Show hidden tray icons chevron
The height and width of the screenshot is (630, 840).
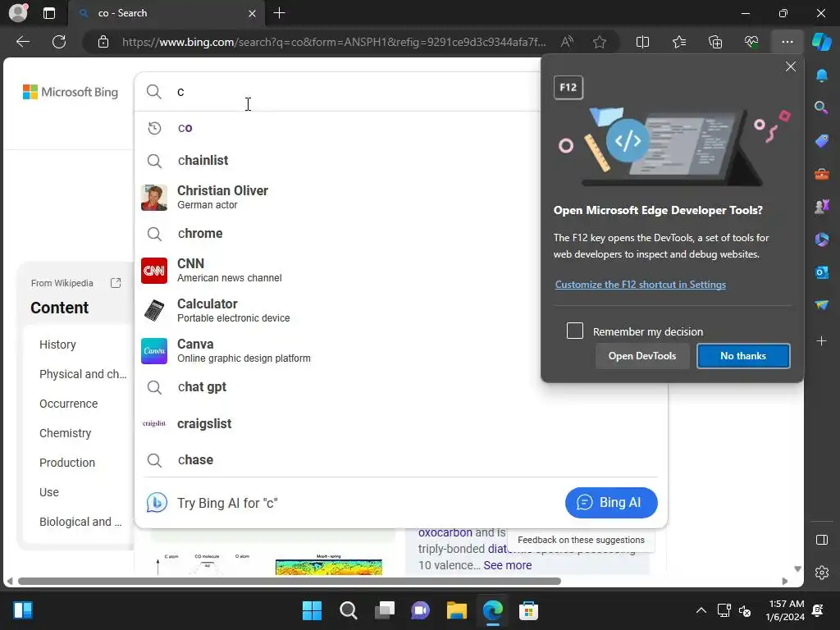701,610
